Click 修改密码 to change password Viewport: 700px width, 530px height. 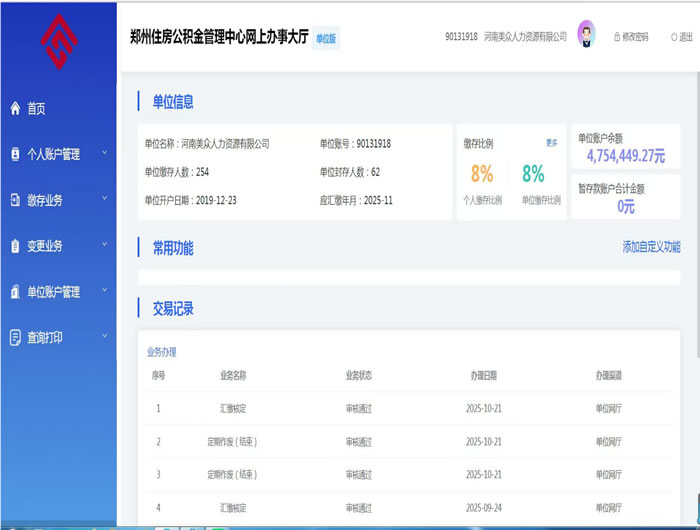click(x=630, y=37)
